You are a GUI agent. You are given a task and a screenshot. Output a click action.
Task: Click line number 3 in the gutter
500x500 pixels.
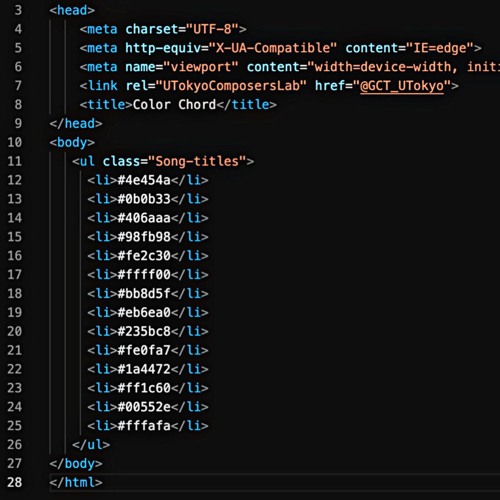(x=18, y=10)
